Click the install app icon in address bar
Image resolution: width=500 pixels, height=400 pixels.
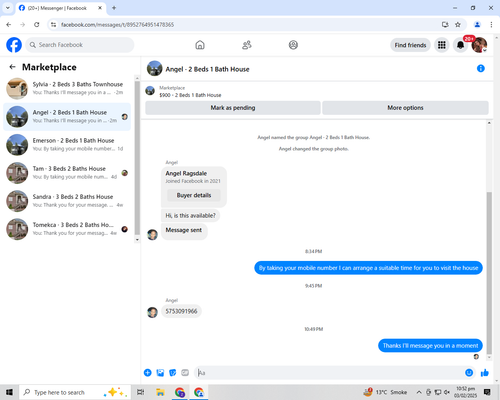pos(445,24)
